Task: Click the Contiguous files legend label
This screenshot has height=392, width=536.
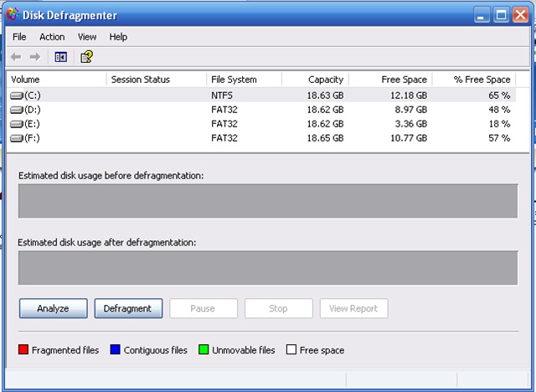Action: click(x=156, y=350)
